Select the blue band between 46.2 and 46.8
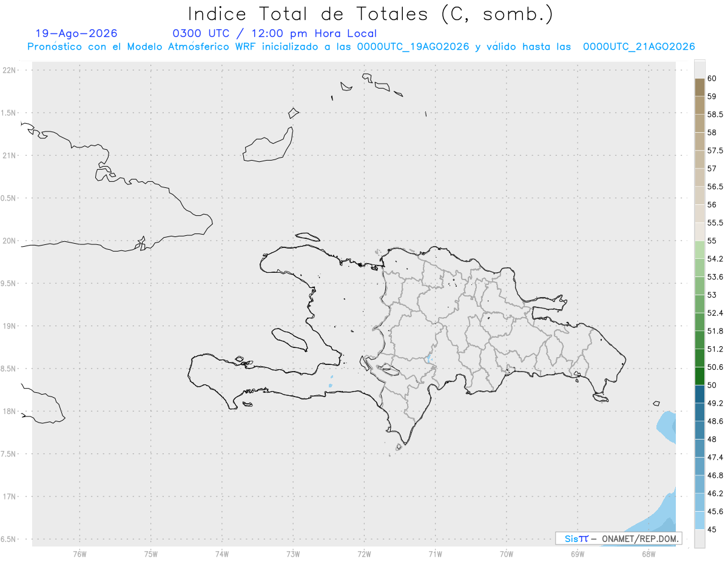 pyautogui.click(x=699, y=484)
